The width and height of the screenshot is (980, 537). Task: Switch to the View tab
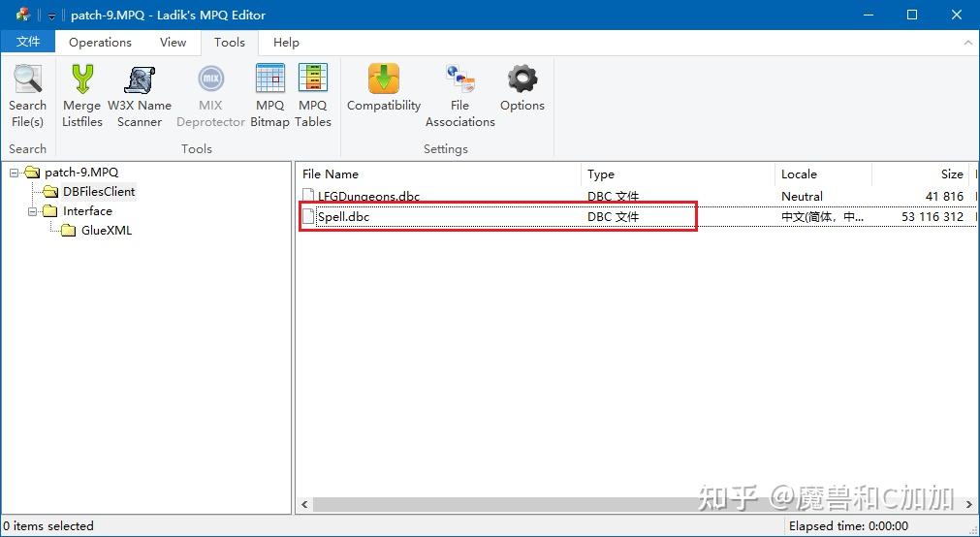pyautogui.click(x=173, y=42)
